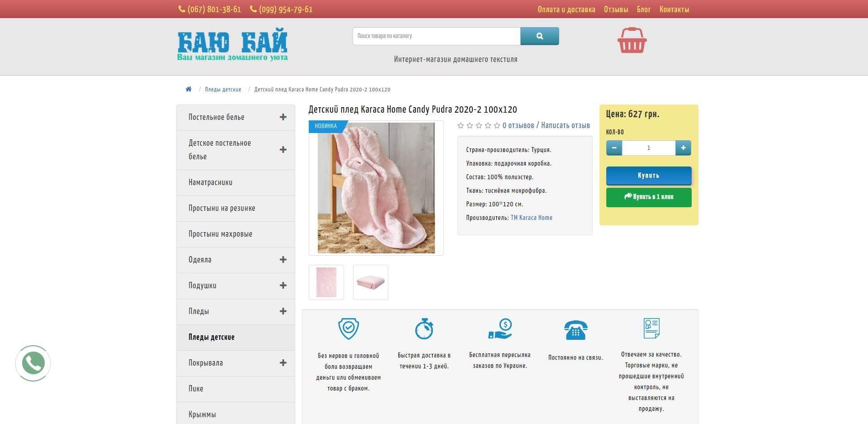Click the free shipping hand-dollar icon
868x424 pixels.
pos(500,329)
